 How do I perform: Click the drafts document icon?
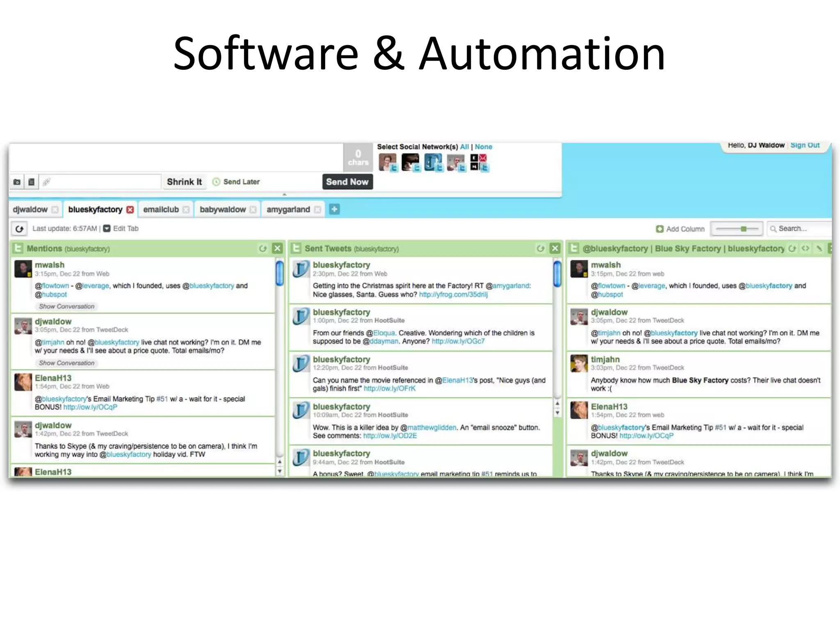pyautogui.click(x=31, y=182)
